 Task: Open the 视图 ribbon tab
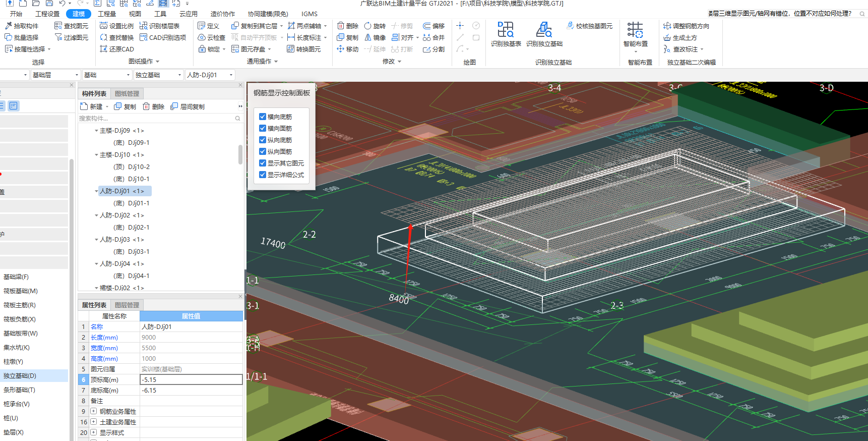[135, 14]
